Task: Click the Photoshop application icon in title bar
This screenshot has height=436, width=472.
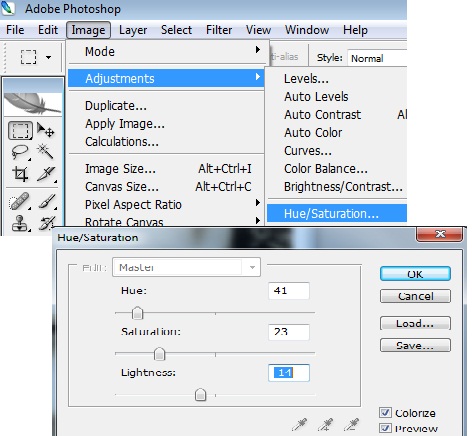Action: pos(8,8)
